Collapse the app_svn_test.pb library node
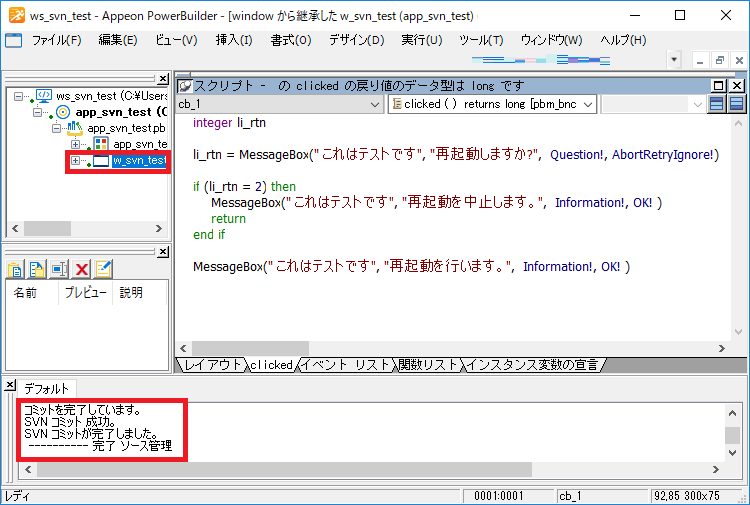750x505 pixels. point(56,128)
